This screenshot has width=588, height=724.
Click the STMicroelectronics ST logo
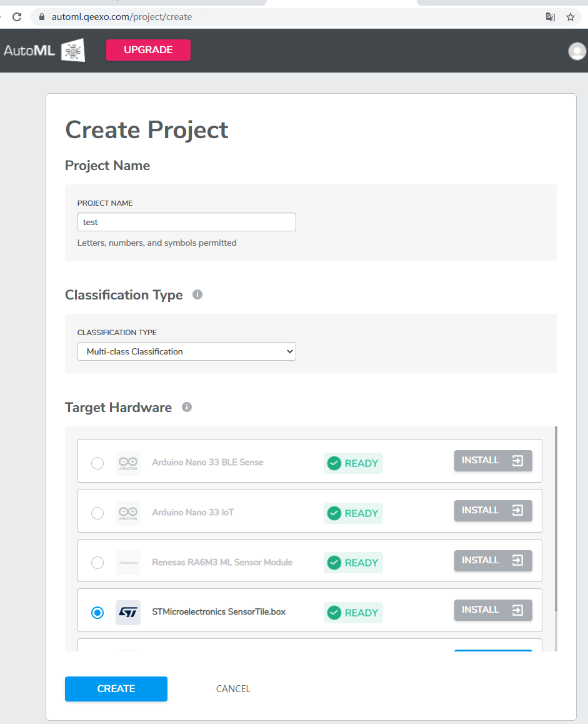click(x=128, y=612)
